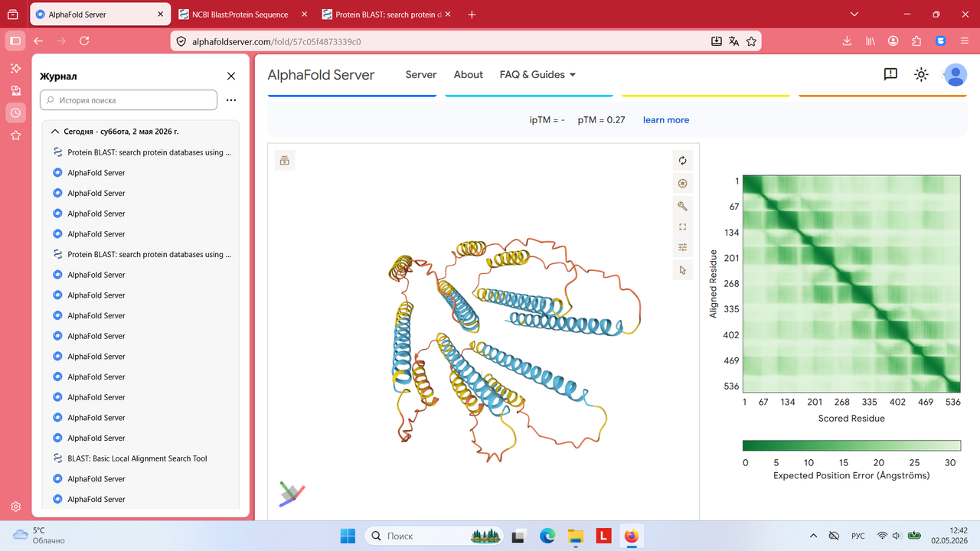Open 'BLAST: Basic Local Alignment Search Tool' history entry
This screenshot has height=551, width=980.
[x=137, y=458]
